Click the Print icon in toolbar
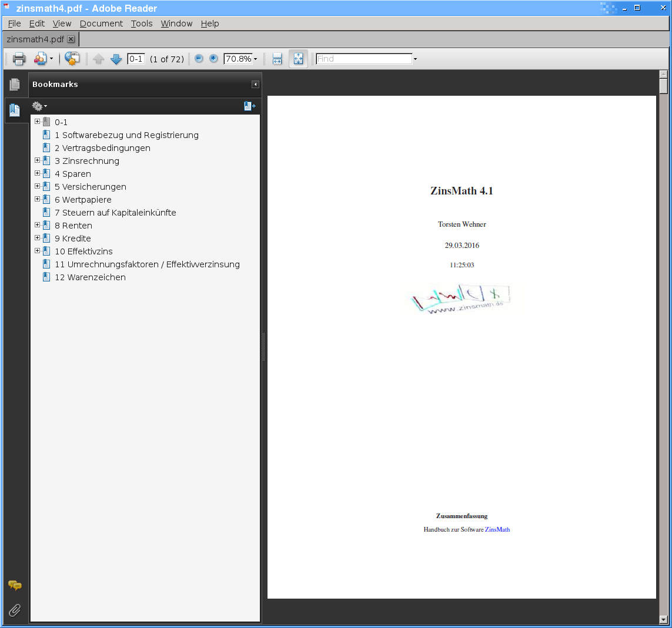The height and width of the screenshot is (628, 672). pyautogui.click(x=19, y=59)
